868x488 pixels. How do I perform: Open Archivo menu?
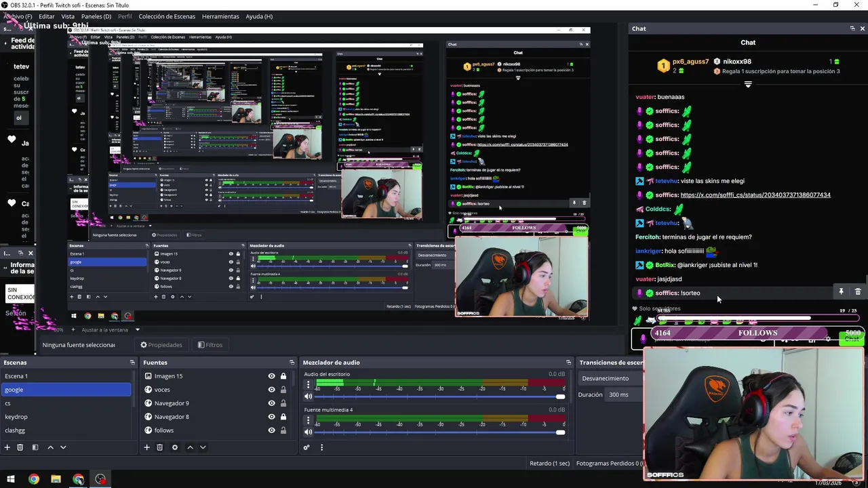tap(17, 16)
